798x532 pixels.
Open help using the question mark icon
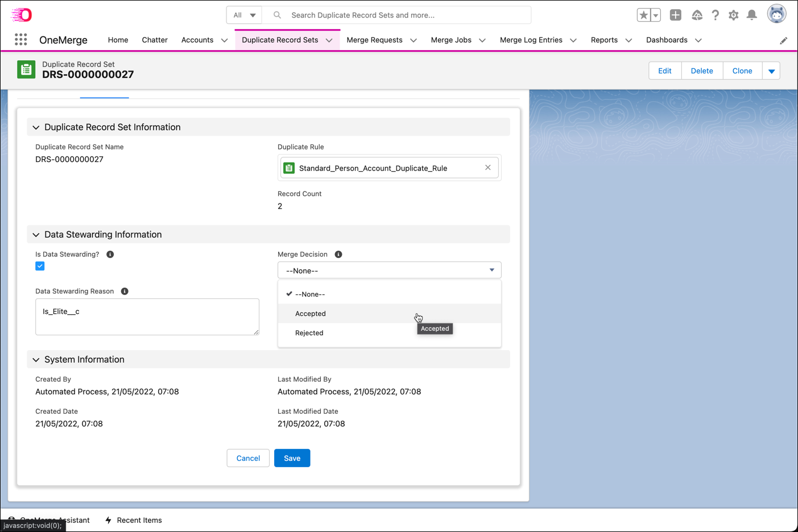tap(715, 15)
